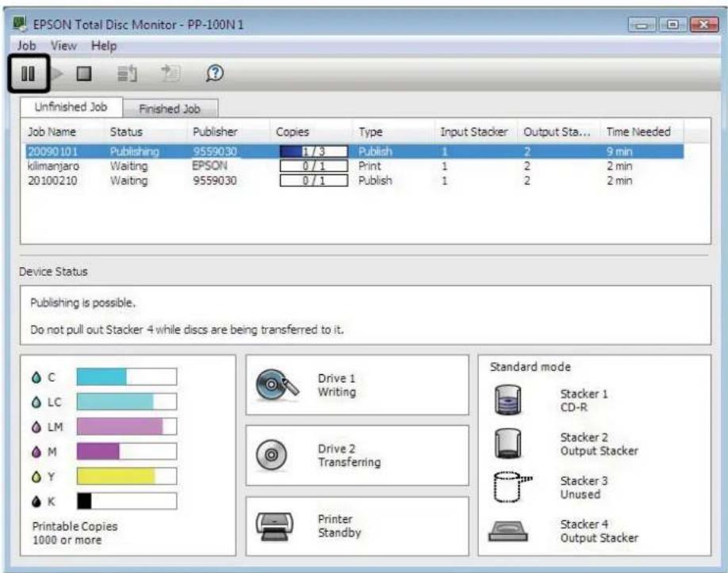The width and height of the screenshot is (728, 573).
Task: Open the Help menu
Action: (x=104, y=45)
